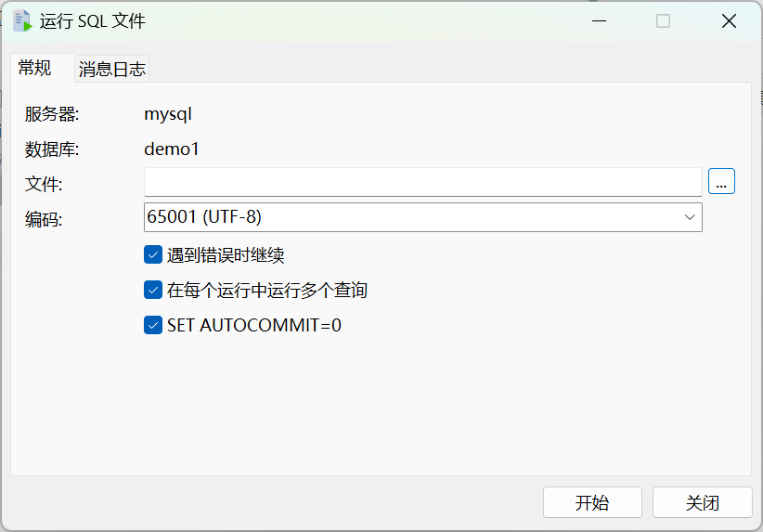Uncheck SET AUTOCOMMIT=0

(153, 325)
